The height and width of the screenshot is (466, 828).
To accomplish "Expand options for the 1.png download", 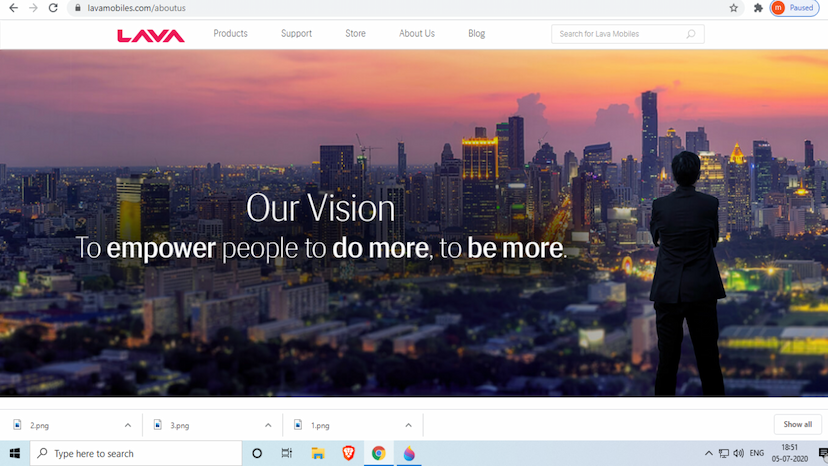I will tap(407, 425).
